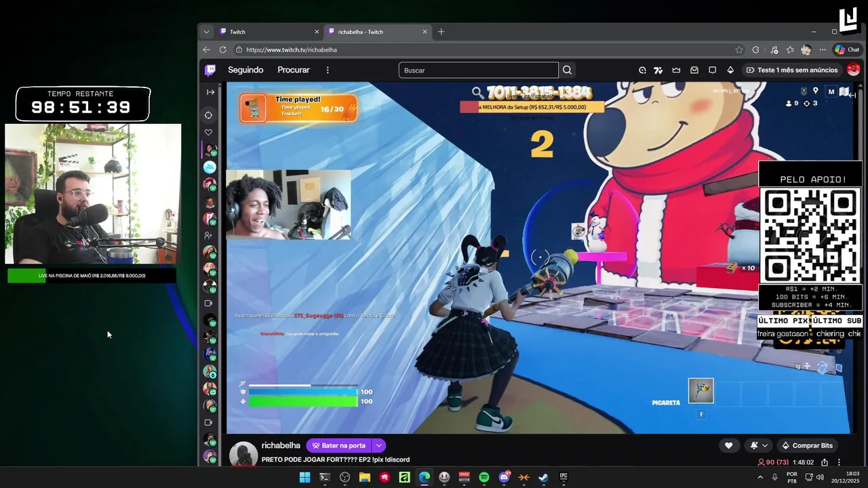
Task: Click the stream title PRETO PODE JOGAR FORT
Action: (x=336, y=460)
